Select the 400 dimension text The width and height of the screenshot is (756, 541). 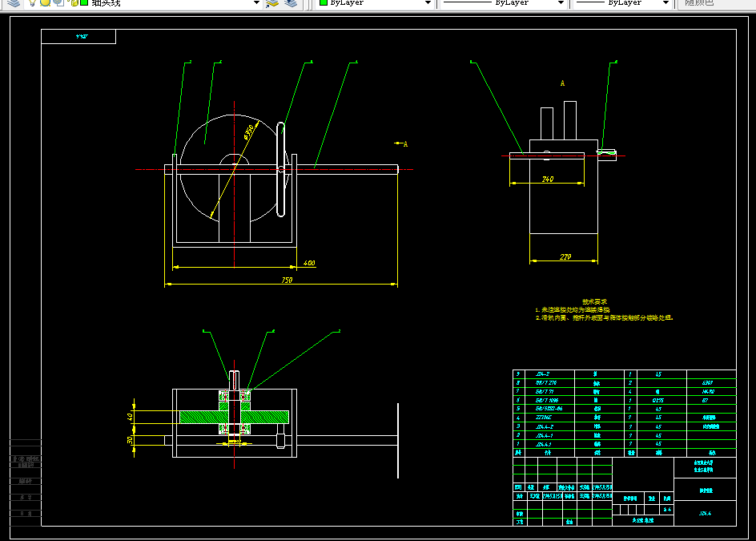pyautogui.click(x=309, y=263)
